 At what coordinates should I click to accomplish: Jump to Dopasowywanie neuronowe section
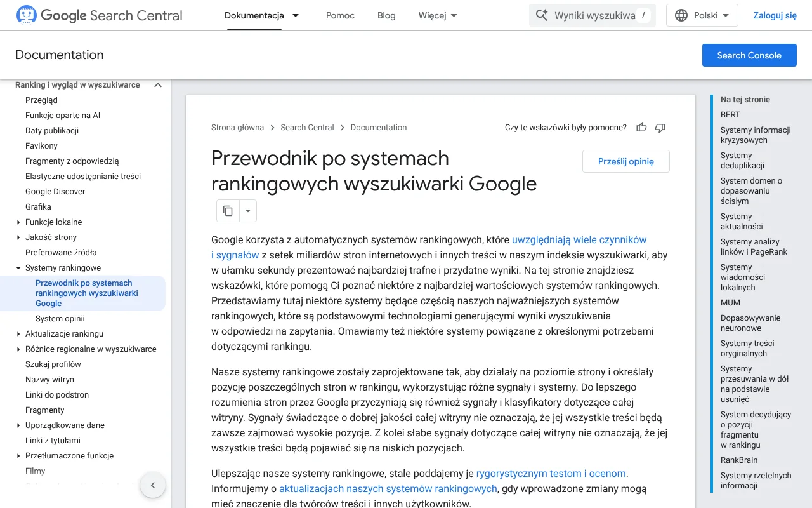tap(750, 323)
